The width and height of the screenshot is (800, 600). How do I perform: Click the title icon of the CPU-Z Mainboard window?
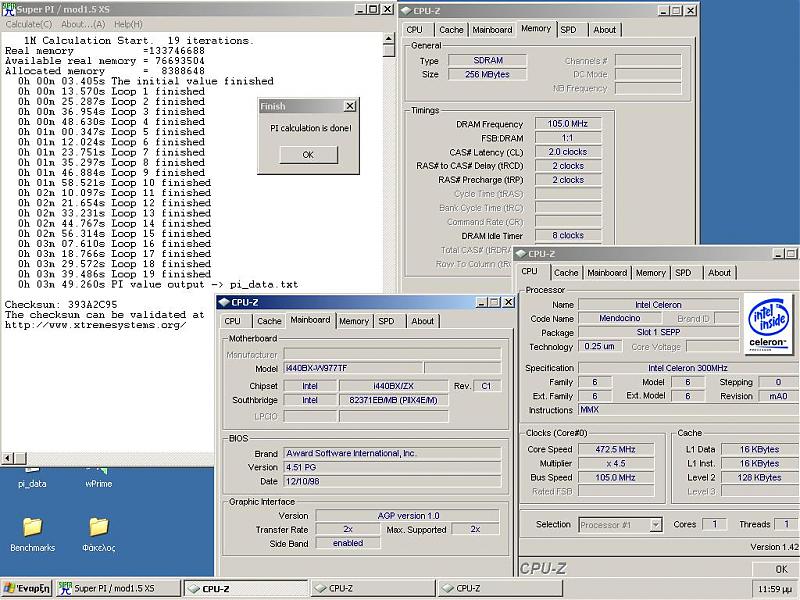(224, 302)
